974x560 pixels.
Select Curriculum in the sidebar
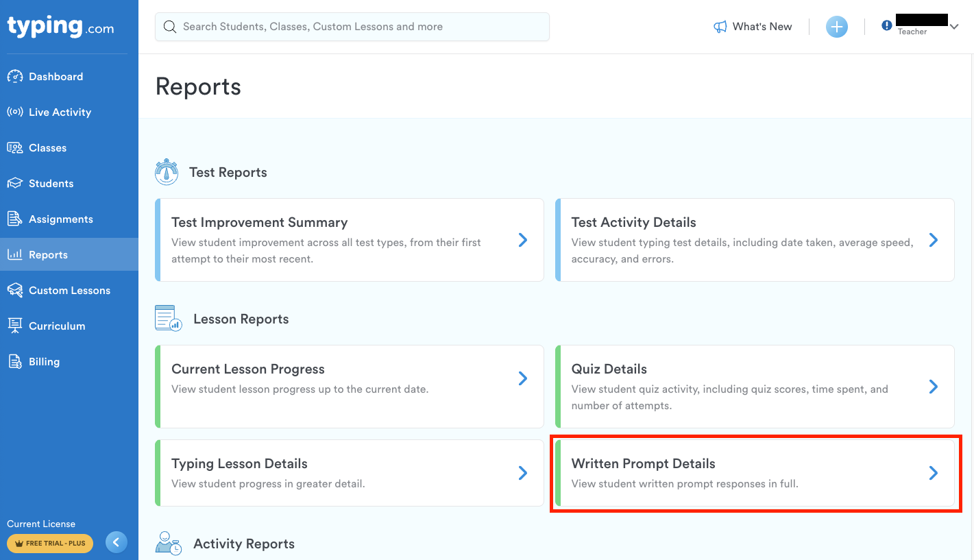pos(57,326)
